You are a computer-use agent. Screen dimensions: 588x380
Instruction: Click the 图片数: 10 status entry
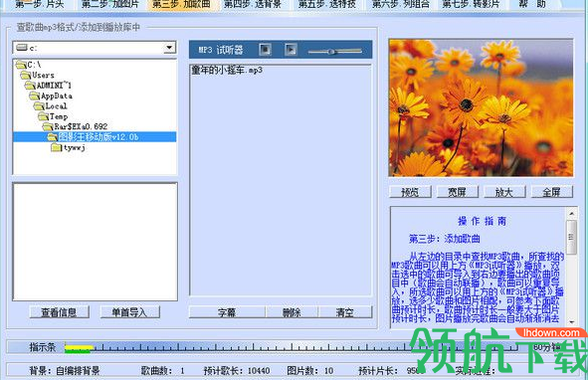point(310,371)
